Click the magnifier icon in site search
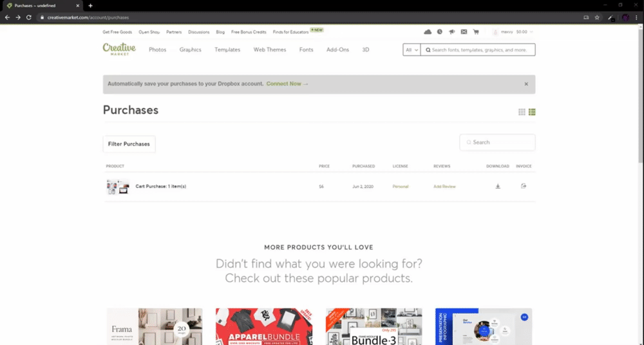 point(428,50)
